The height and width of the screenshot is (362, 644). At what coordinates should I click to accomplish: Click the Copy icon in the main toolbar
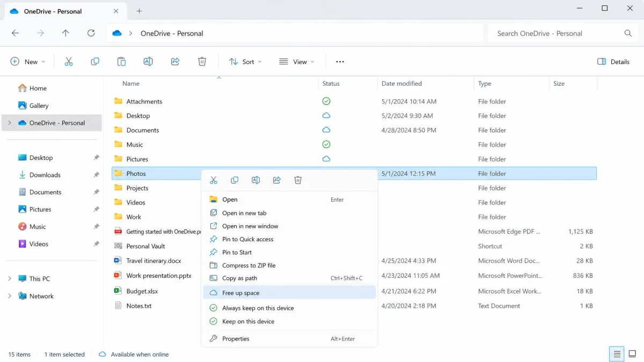[x=95, y=62]
